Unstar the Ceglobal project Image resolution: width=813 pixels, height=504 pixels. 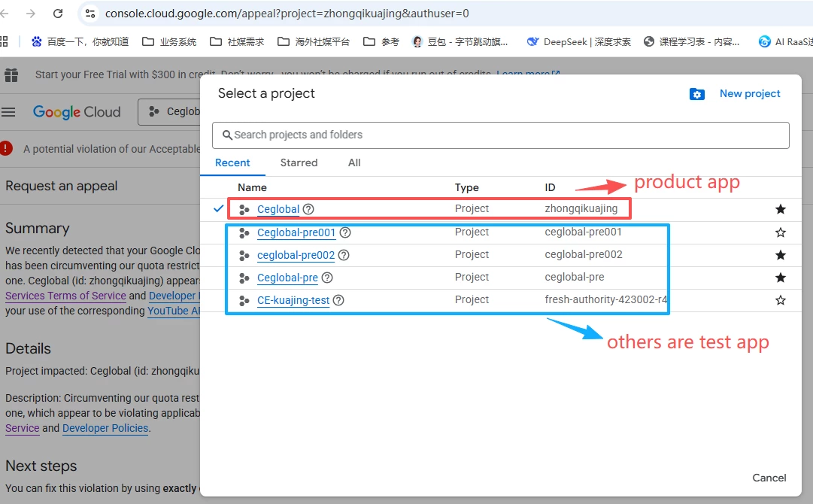(x=780, y=209)
